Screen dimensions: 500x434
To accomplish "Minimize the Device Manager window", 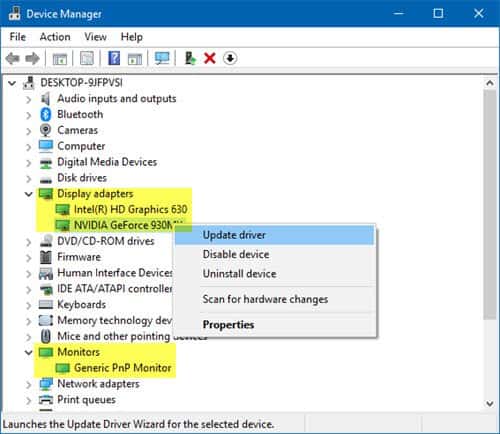I will click(x=398, y=13).
